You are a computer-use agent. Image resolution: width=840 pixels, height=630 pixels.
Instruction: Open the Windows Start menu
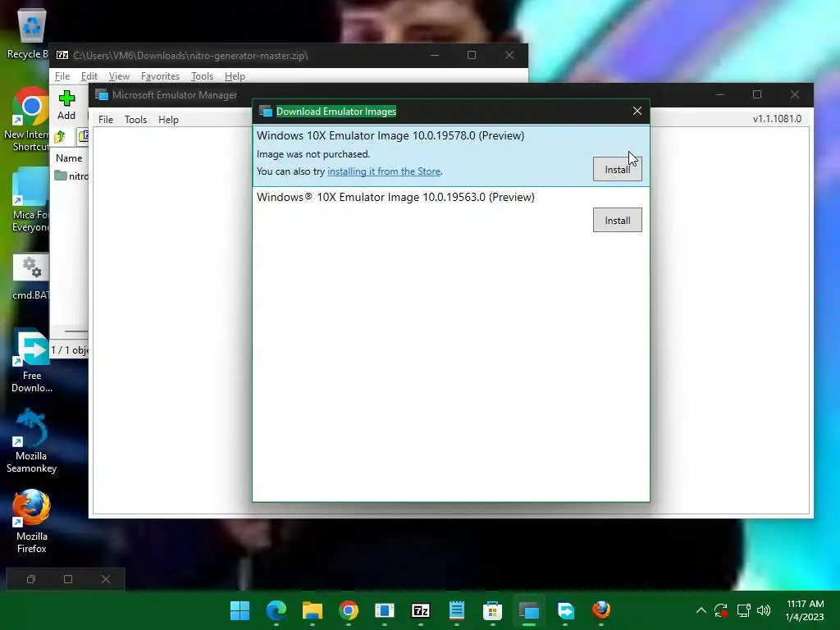[240, 610]
